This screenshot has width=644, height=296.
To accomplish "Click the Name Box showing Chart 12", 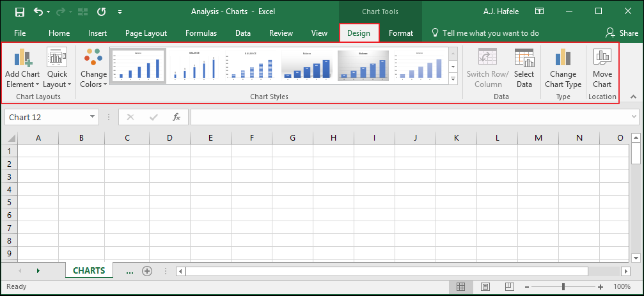I will [47, 117].
